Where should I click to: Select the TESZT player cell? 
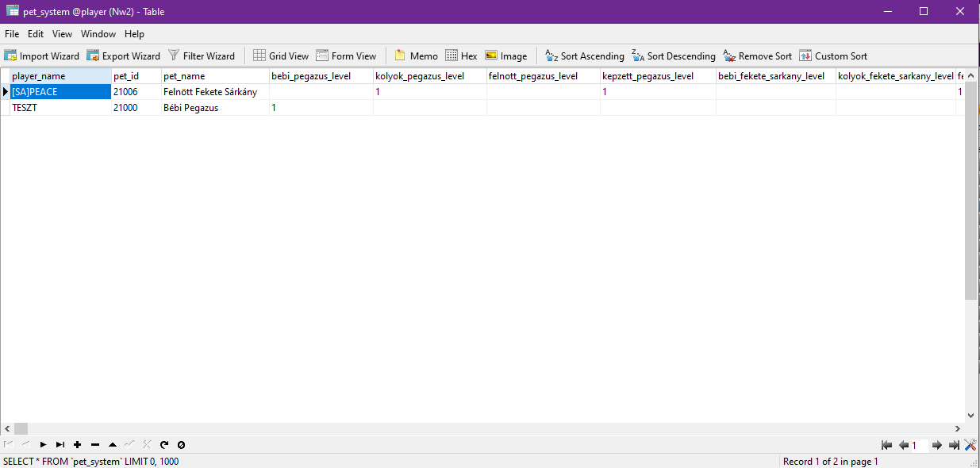pos(60,108)
